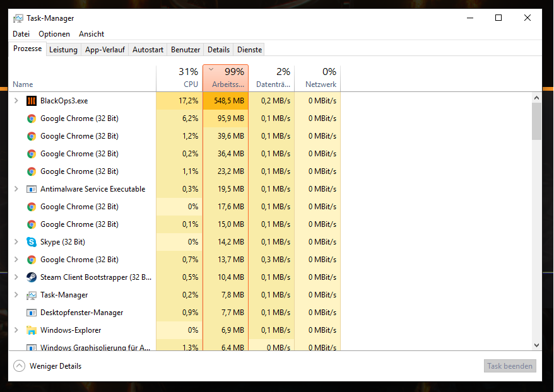The width and height of the screenshot is (554, 392).
Task: Click the Windows-Explorer folder icon
Action: point(32,330)
